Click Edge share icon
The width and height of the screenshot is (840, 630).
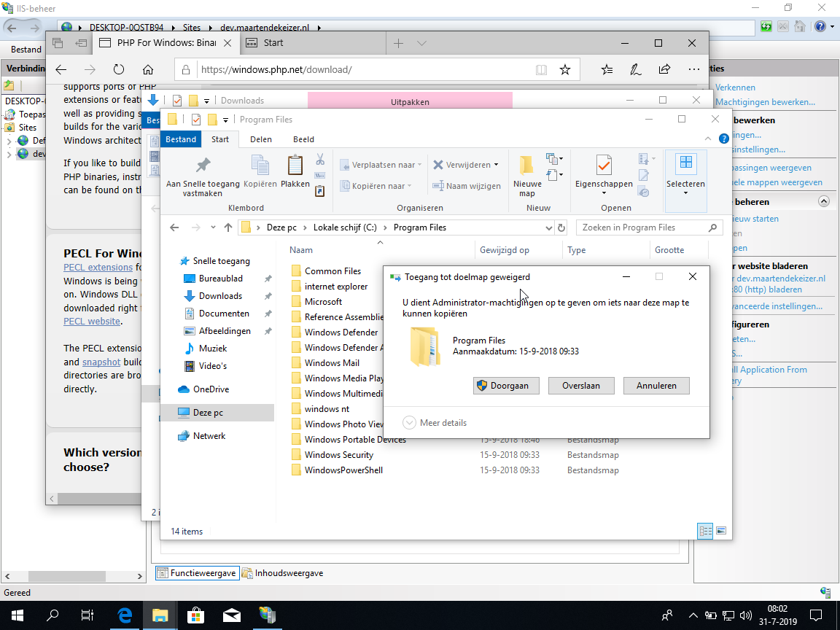(664, 70)
